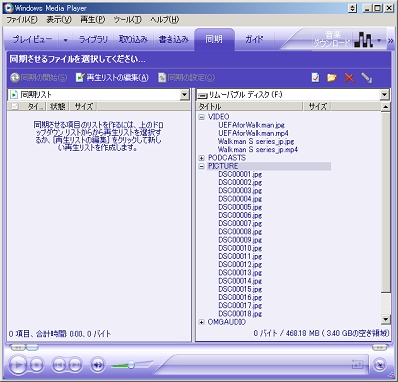
Task: Show more tabs with double chevron
Action: coord(390,41)
